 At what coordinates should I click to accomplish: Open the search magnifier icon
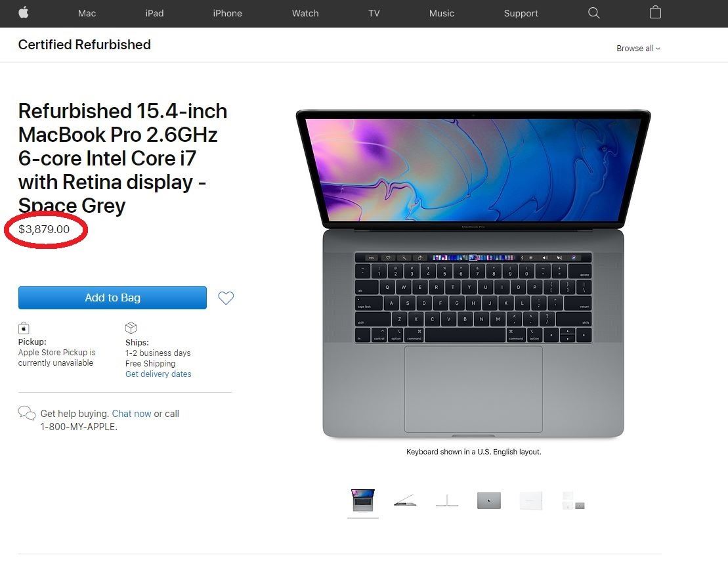click(x=594, y=13)
